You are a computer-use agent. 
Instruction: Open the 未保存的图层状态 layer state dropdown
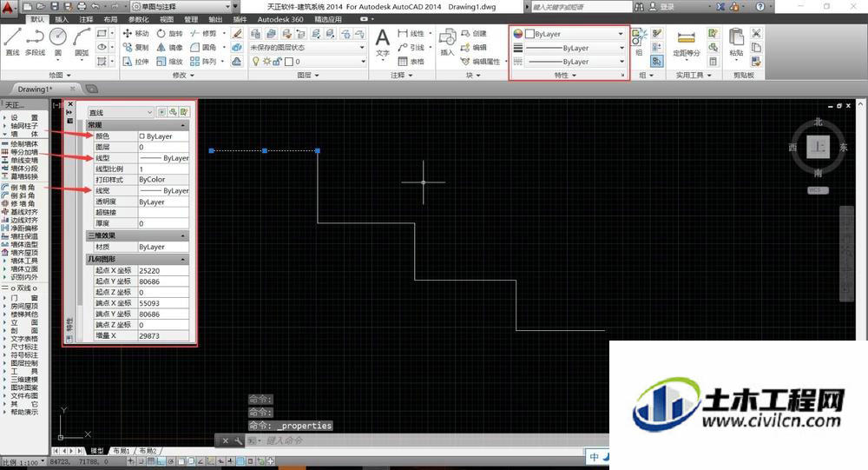point(307,48)
